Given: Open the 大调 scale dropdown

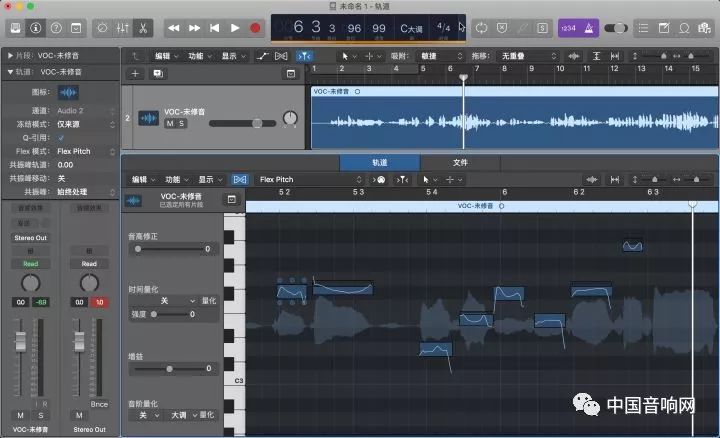Looking at the screenshot, I should point(182,415).
